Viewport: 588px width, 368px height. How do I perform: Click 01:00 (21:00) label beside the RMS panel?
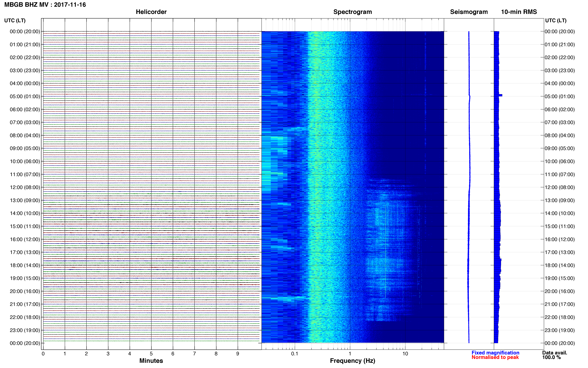[560, 45]
